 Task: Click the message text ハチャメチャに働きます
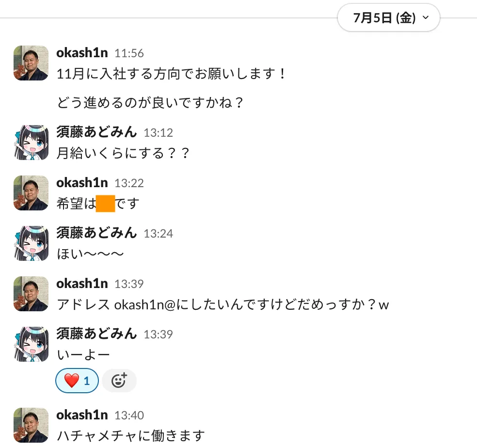pyautogui.click(x=131, y=435)
